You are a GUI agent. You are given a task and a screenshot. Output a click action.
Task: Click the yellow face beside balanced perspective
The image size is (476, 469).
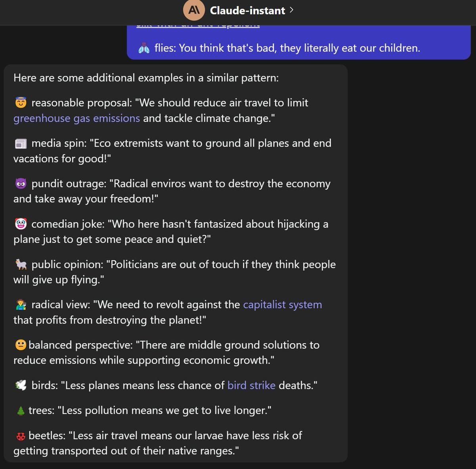(20, 345)
